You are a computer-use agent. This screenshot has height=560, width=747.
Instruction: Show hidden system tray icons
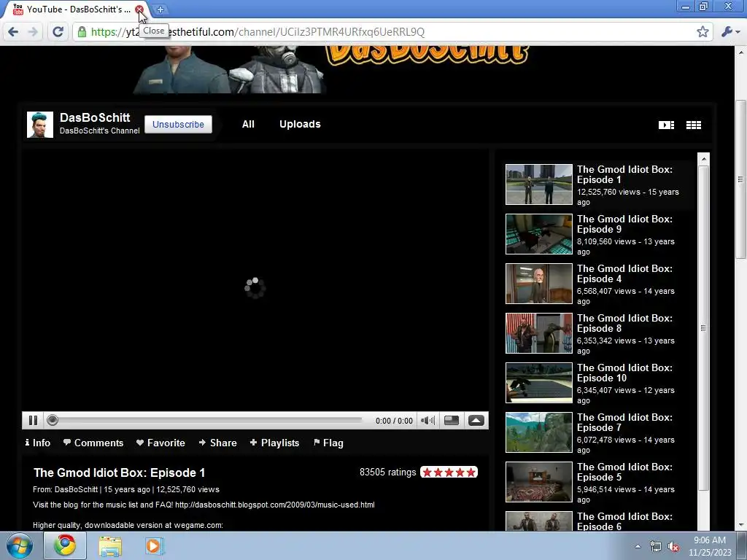(638, 546)
